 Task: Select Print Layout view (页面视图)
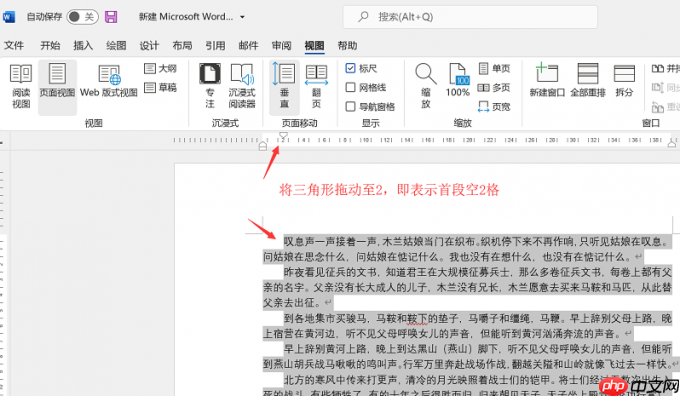pos(57,87)
